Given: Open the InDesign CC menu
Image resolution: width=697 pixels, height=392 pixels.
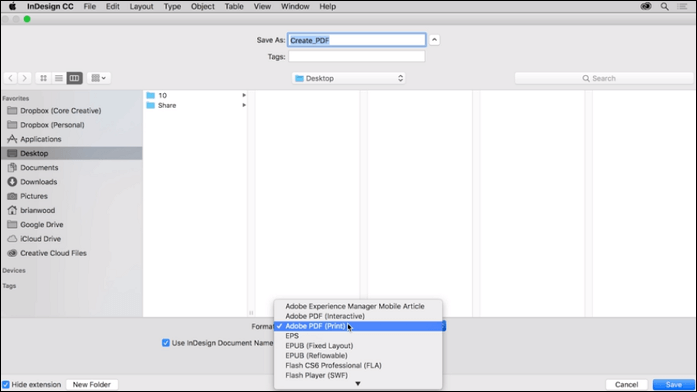Looking at the screenshot, I should point(50,6).
